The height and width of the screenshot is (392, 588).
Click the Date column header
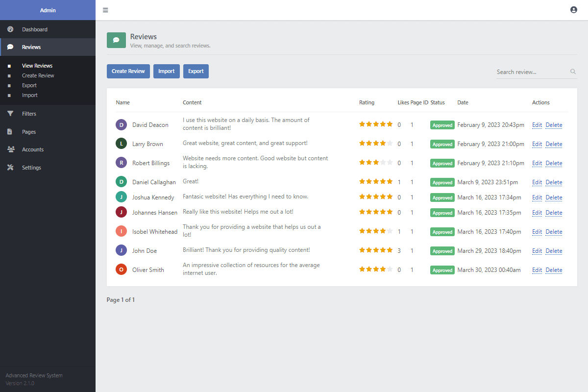pyautogui.click(x=463, y=102)
